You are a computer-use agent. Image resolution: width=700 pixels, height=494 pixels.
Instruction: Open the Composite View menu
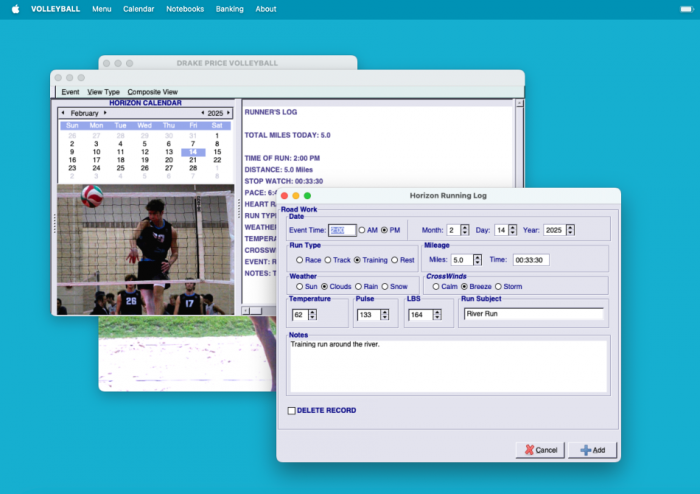(152, 91)
